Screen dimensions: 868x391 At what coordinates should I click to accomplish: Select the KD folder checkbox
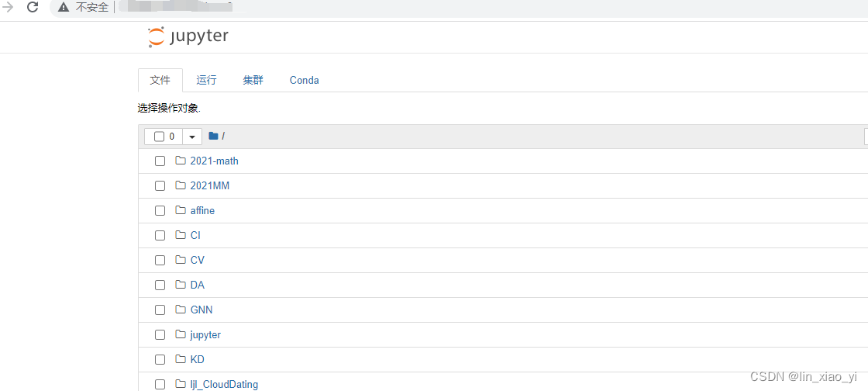pyautogui.click(x=160, y=359)
